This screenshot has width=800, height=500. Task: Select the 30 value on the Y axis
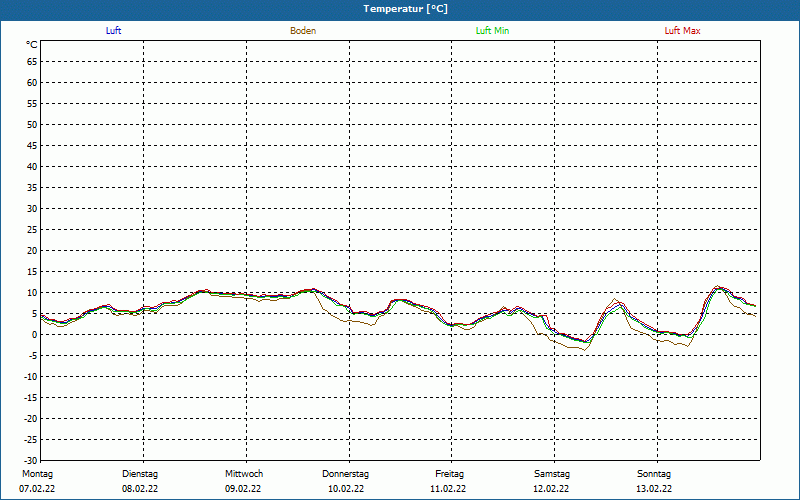coord(32,209)
